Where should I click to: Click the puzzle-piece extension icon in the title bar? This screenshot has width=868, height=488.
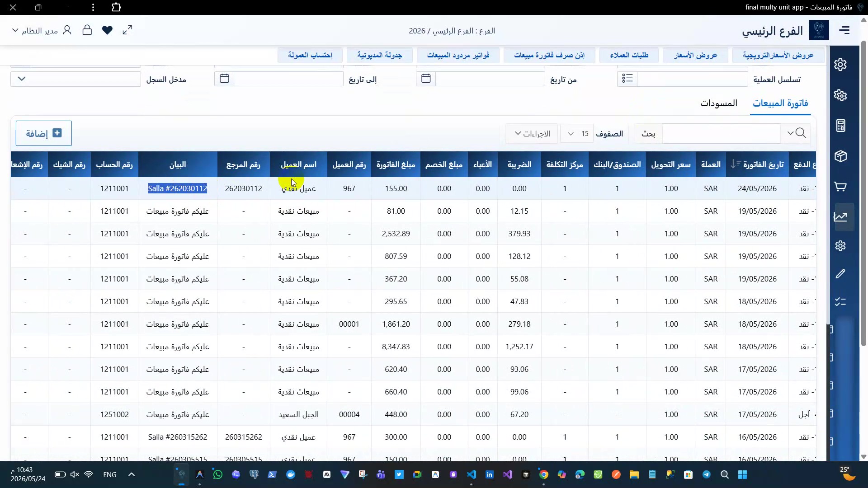[116, 7]
